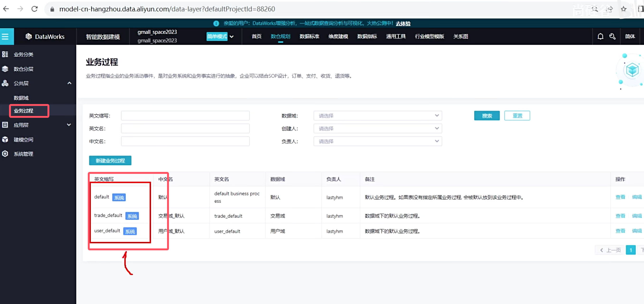
Task: Open 系统管理 in sidebar
Action: pos(23,154)
